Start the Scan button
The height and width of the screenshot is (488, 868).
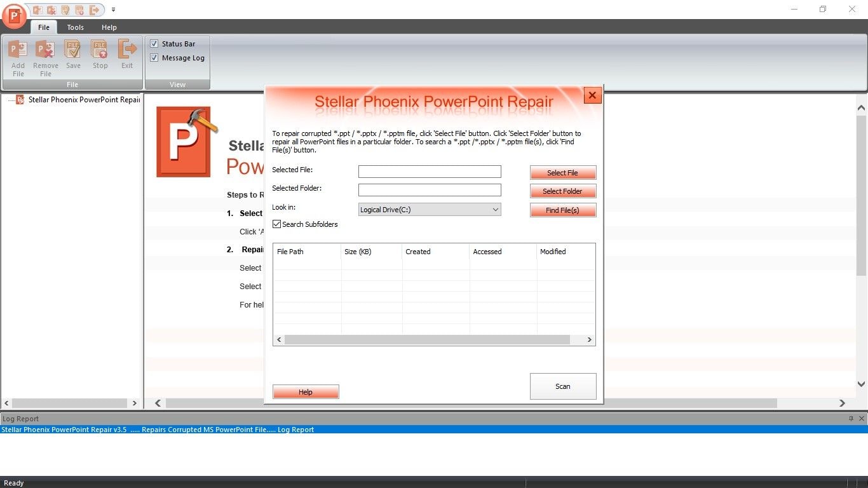coord(563,386)
